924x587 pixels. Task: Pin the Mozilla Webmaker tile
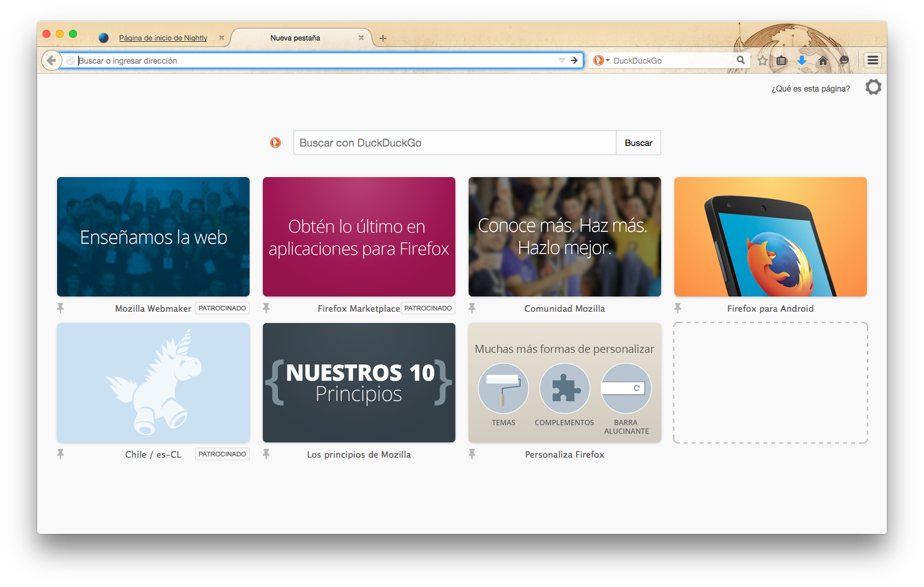point(60,308)
